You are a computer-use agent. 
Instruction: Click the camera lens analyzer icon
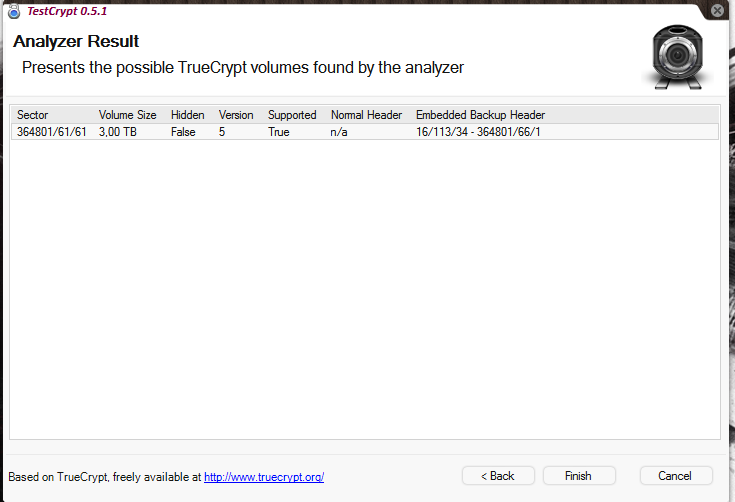click(x=677, y=57)
